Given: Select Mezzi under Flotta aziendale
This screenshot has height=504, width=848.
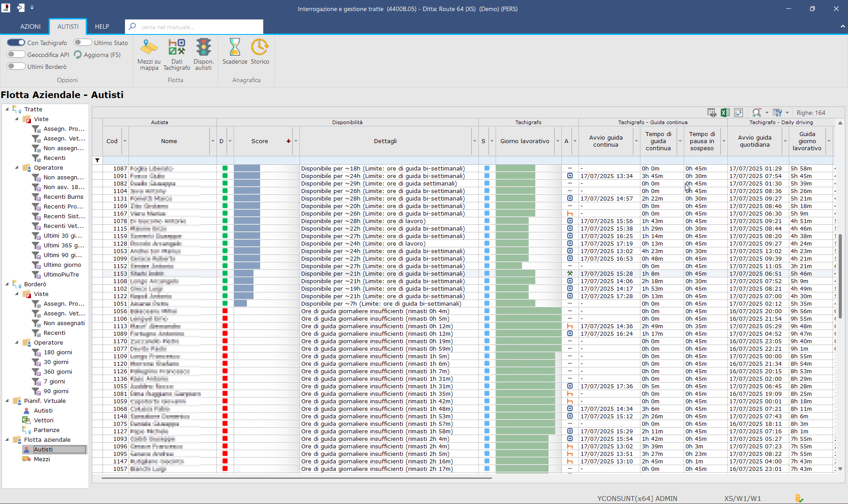Looking at the screenshot, I should point(42,459).
